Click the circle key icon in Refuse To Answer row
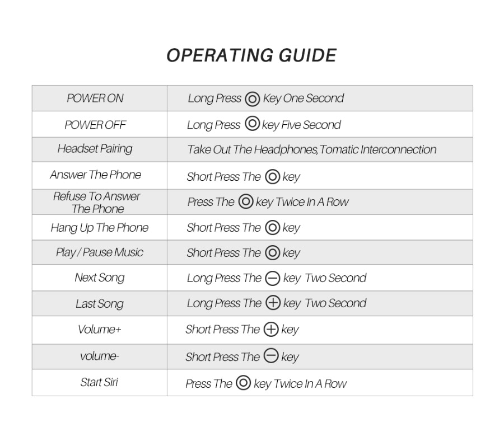The width and height of the screenshot is (504, 432). pyautogui.click(x=246, y=201)
